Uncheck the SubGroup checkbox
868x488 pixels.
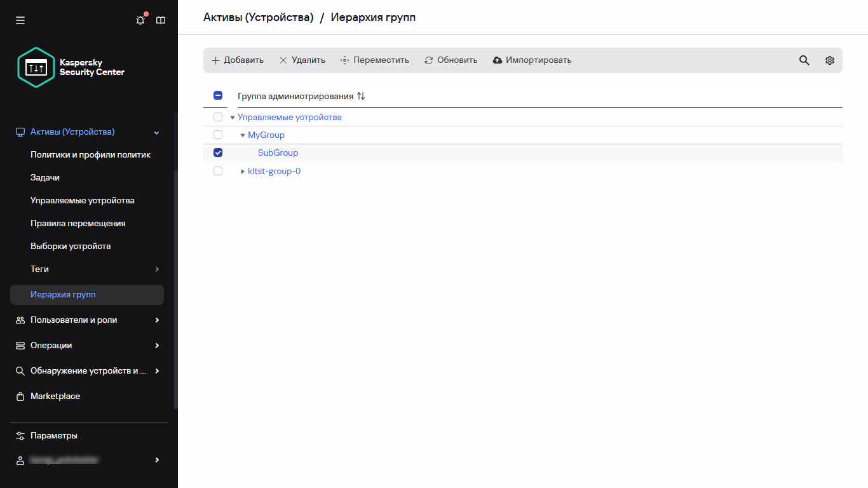click(218, 152)
